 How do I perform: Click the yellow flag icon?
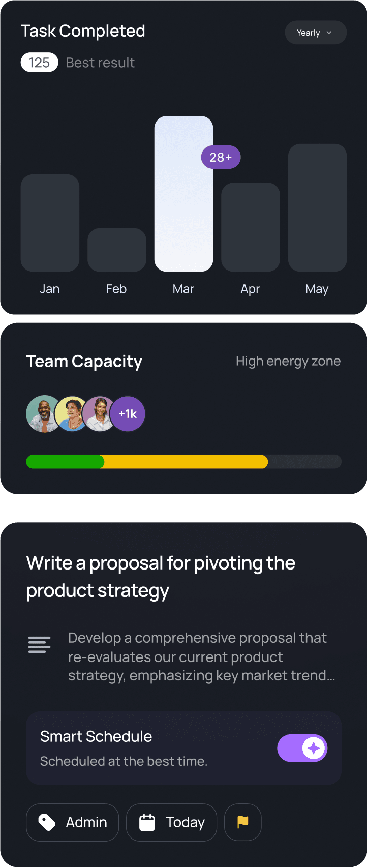[x=242, y=822]
